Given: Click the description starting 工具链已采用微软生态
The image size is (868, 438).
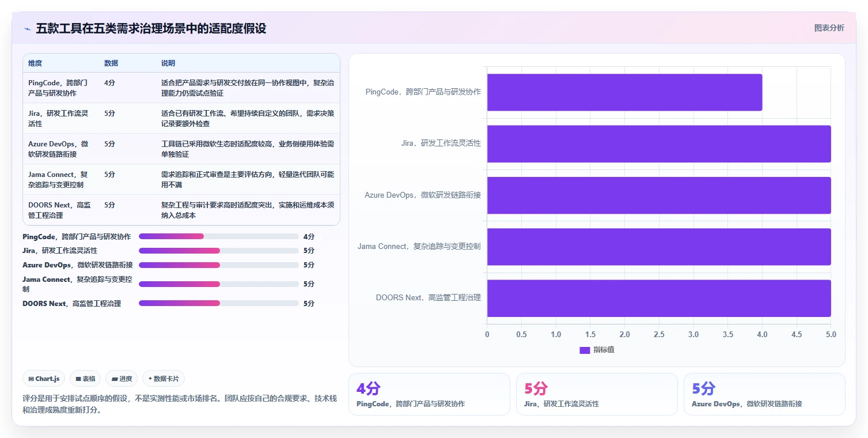Looking at the screenshot, I should pos(248,149).
